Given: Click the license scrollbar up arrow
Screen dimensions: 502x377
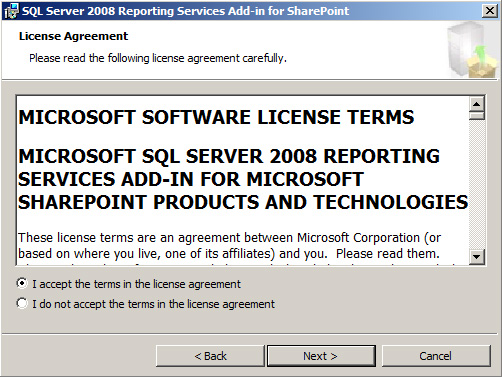Looking at the screenshot, I should [477, 104].
